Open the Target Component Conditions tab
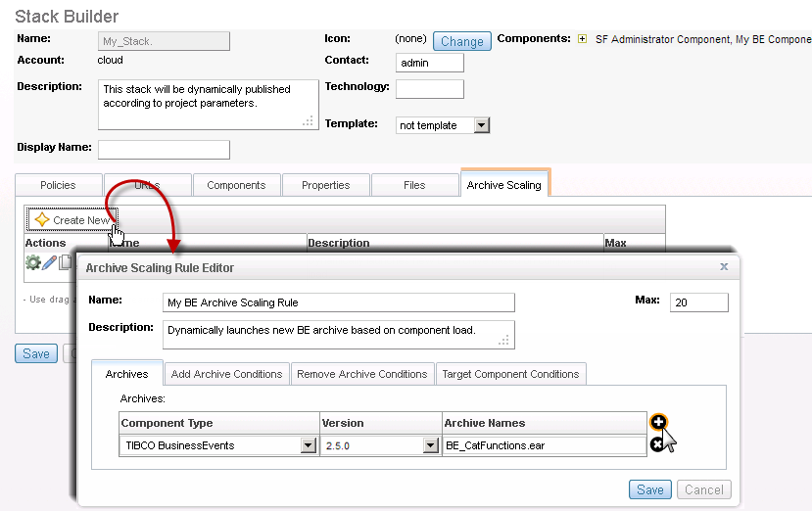Viewport: 812px width, 511px height. (x=510, y=374)
